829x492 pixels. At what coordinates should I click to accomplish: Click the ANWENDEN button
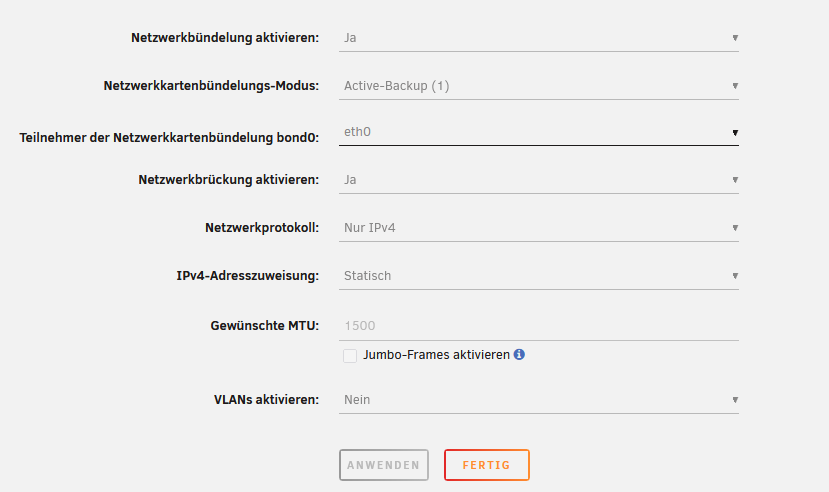[x=384, y=465]
